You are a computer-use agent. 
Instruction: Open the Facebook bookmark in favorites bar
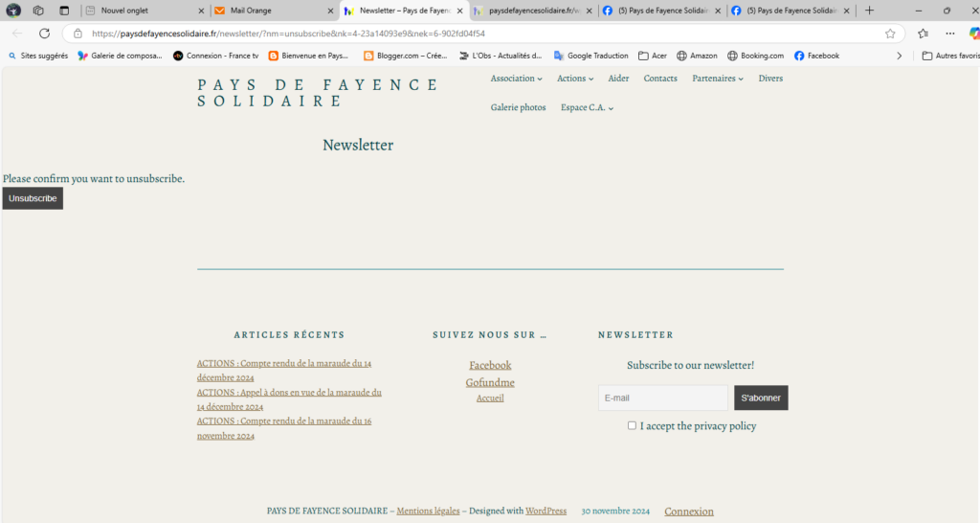(x=816, y=56)
